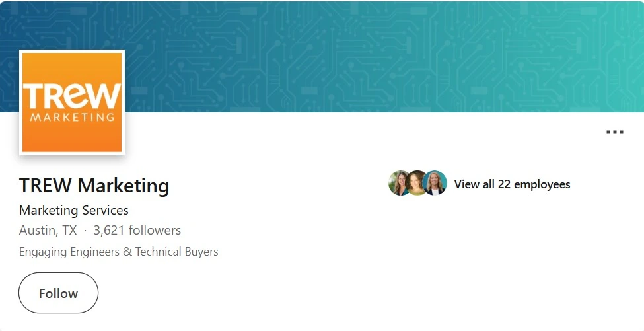Click the number 22 in the employees link
The image size is (644, 331).
pos(504,184)
